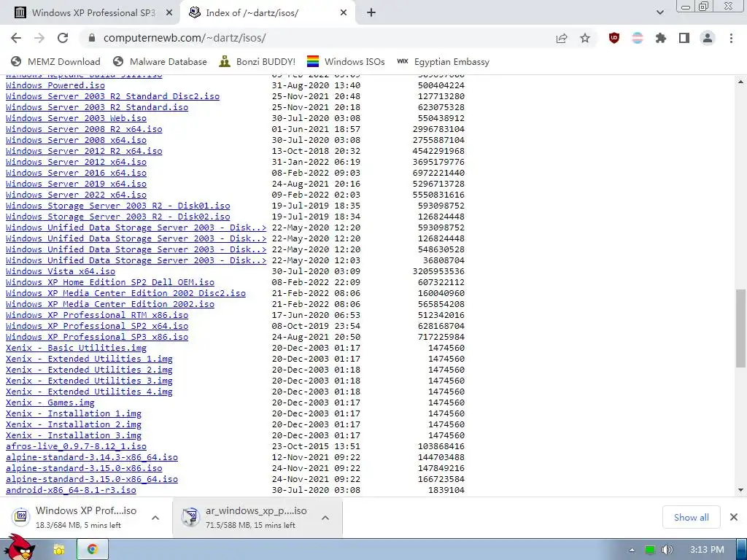Select the Index of /~dartz/isos/ tab

coord(267,13)
